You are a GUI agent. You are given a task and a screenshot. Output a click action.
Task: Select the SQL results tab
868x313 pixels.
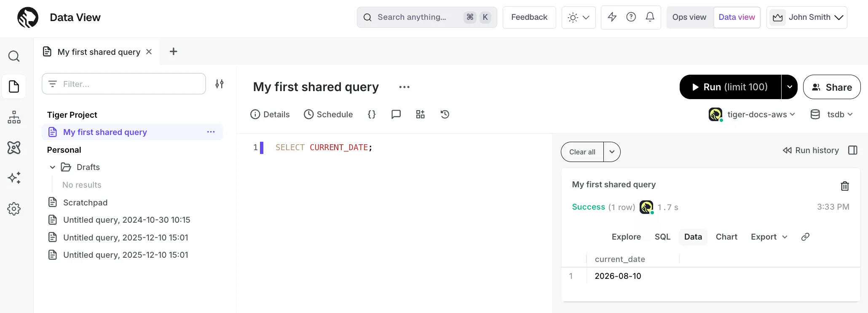[662, 237]
